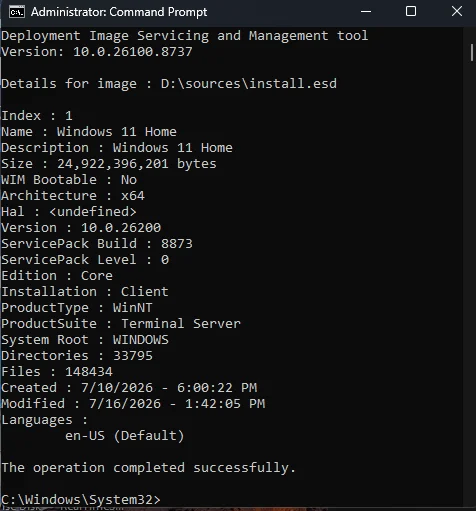Close the Administrator Command Prompt window

click(x=457, y=11)
